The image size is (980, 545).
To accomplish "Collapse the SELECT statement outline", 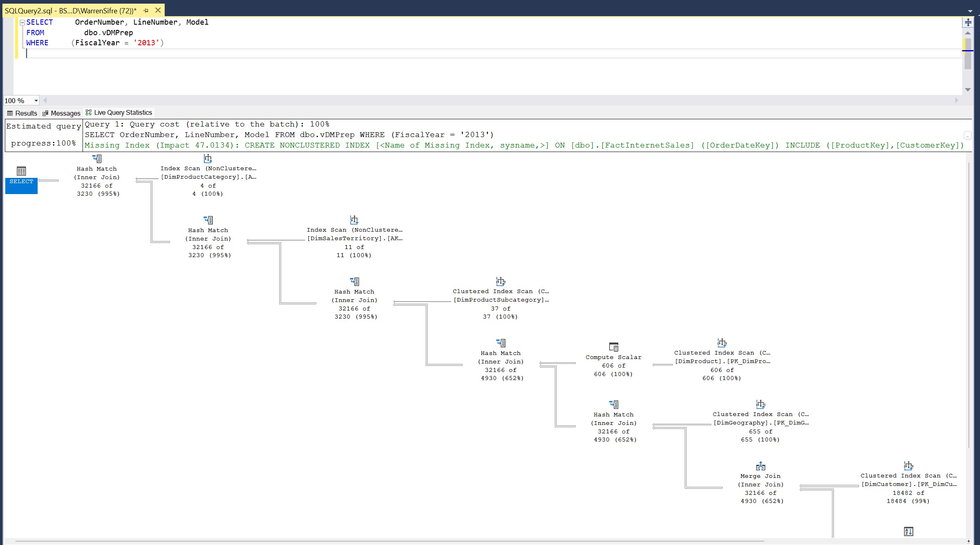I will coord(23,23).
